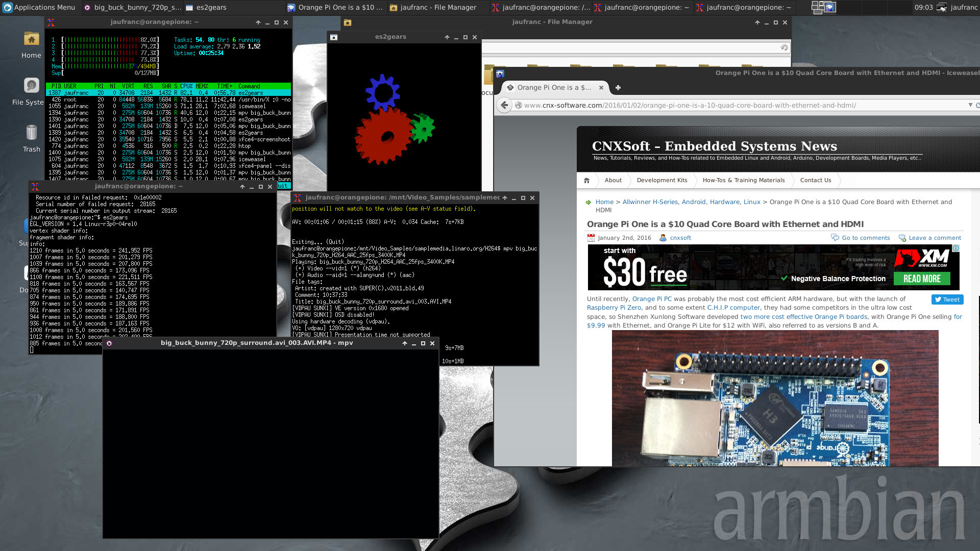
Task: Open How-Tos & Training Materials menu
Action: click(x=744, y=180)
